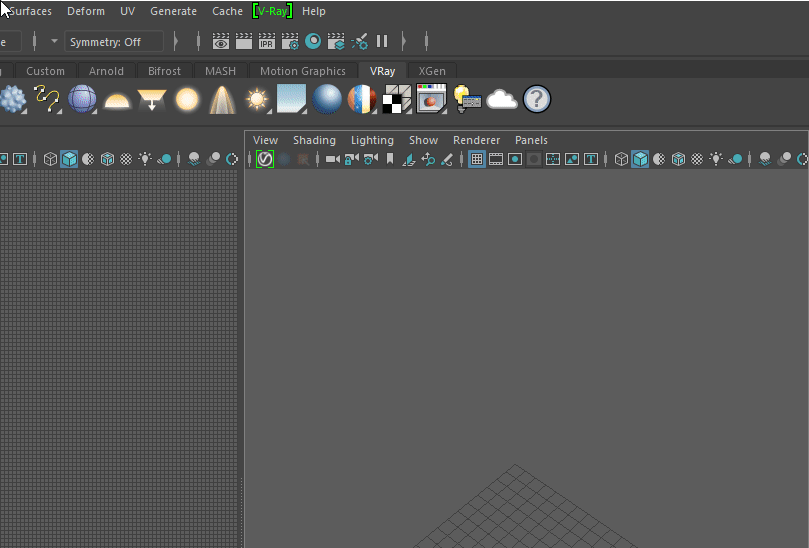The width and height of the screenshot is (809, 548).
Task: Toggle ambient occlusion in left panel toolbar
Action: [x=194, y=159]
